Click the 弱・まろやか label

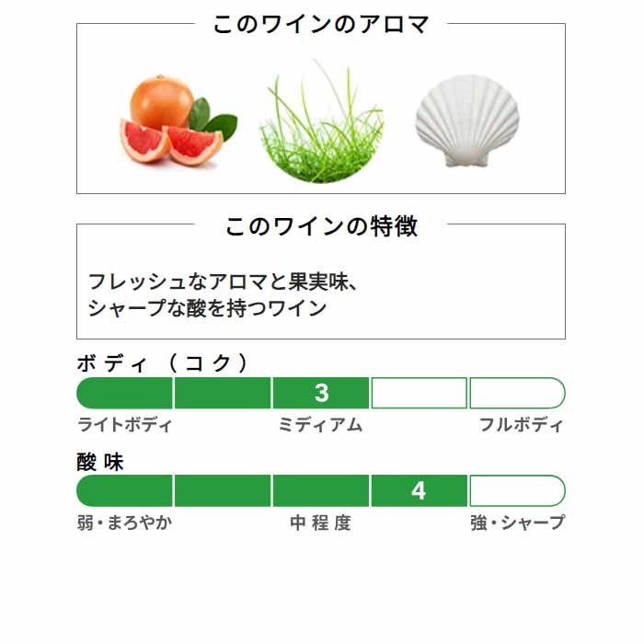click(124, 523)
